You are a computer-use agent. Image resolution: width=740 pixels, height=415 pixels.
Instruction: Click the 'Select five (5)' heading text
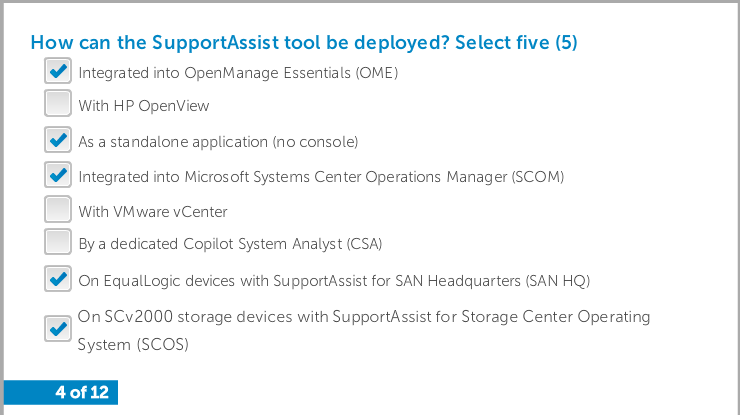(x=516, y=42)
